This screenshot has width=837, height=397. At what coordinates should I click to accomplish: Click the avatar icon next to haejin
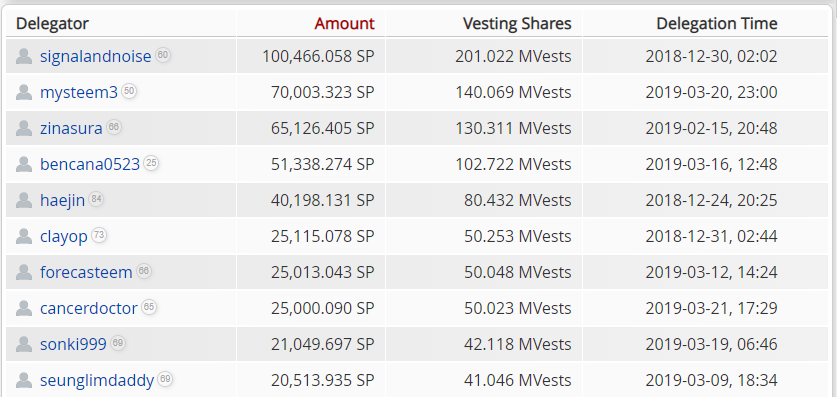[x=24, y=200]
